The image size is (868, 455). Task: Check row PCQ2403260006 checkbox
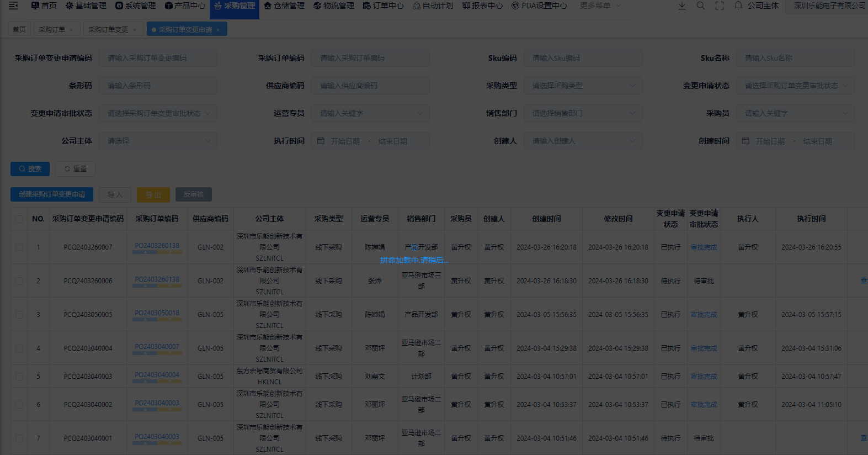(19, 281)
